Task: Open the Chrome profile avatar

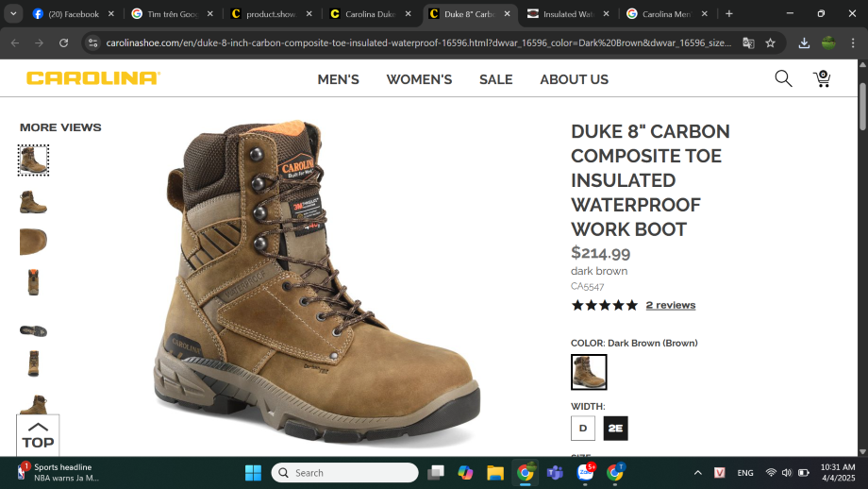Action: 828,42
